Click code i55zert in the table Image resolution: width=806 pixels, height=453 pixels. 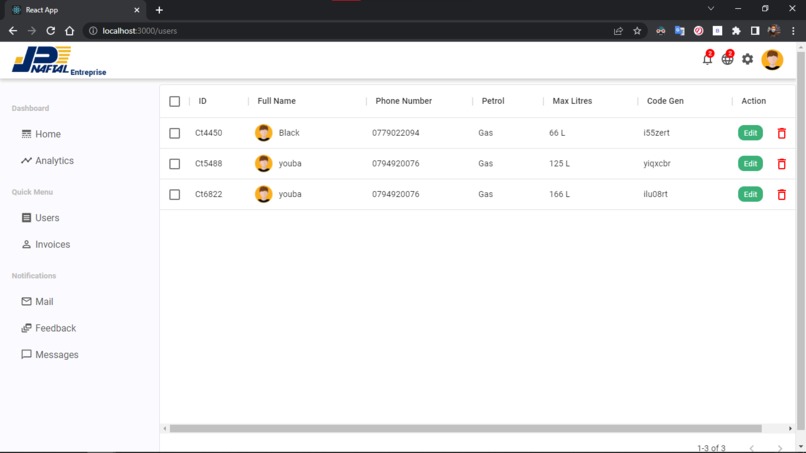(x=656, y=133)
